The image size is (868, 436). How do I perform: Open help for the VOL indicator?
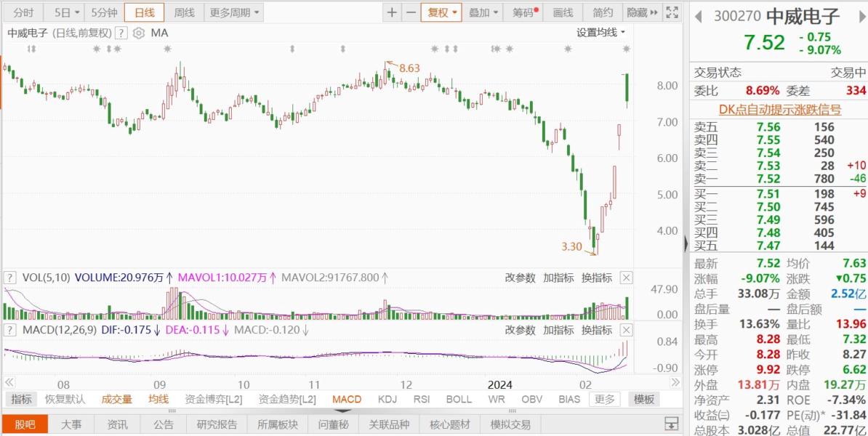pos(10,278)
